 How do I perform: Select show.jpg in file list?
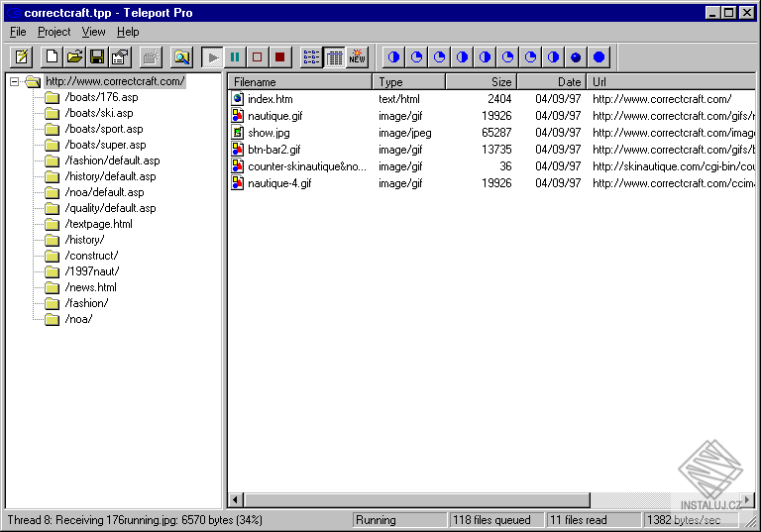pos(269,133)
